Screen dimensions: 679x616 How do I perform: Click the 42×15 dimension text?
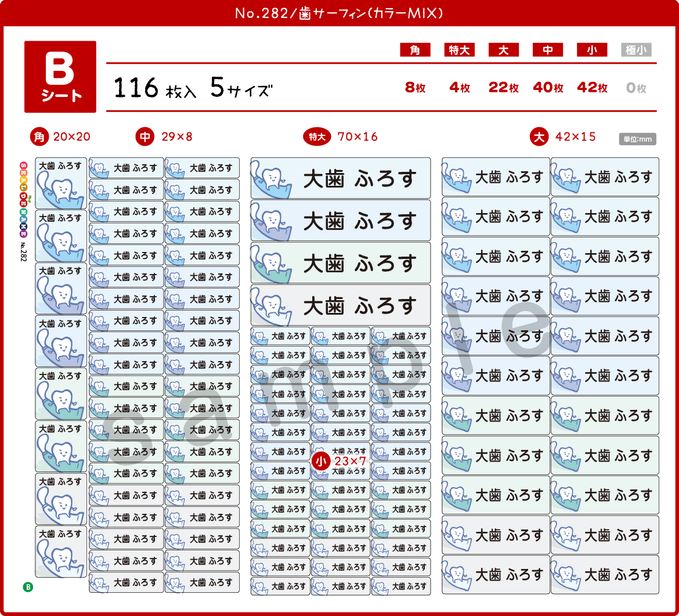tap(576, 137)
